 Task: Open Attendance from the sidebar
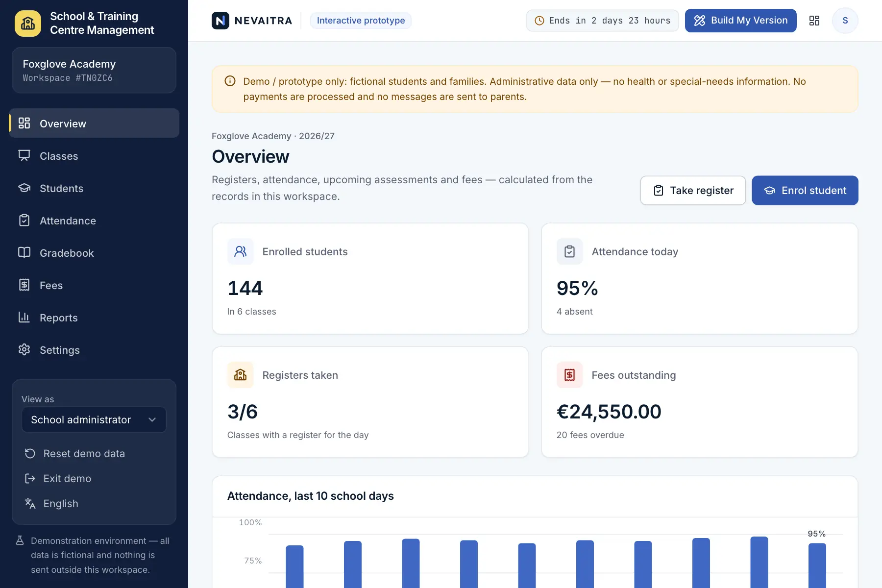94,220
